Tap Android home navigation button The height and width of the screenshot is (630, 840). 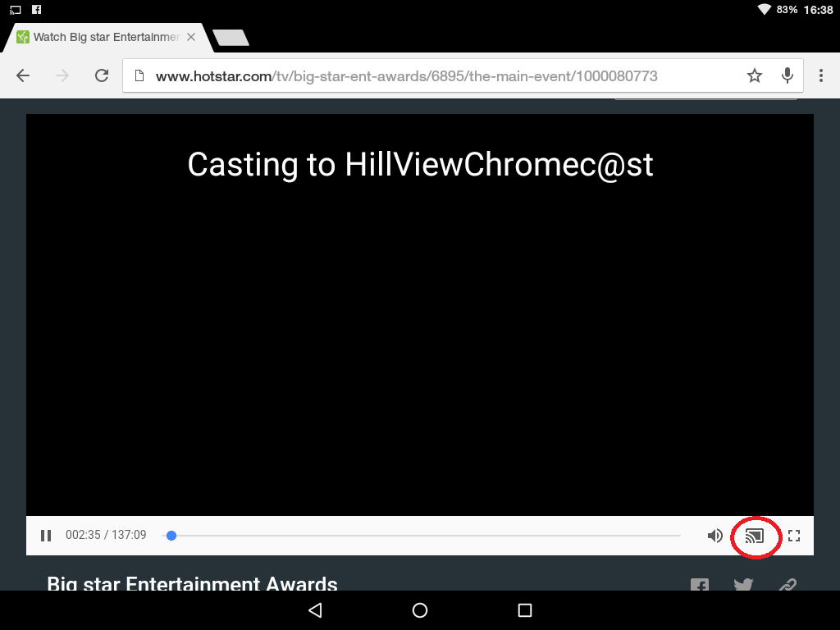click(420, 610)
